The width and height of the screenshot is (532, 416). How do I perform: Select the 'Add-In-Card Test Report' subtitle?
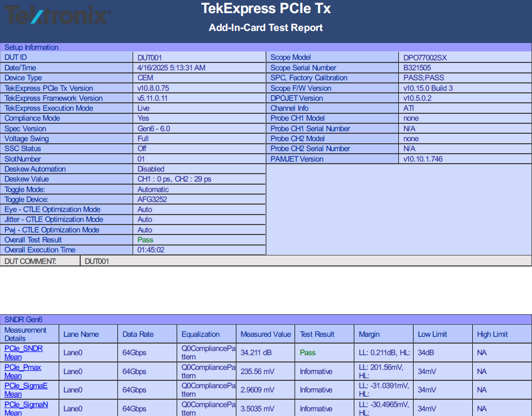pos(266,27)
